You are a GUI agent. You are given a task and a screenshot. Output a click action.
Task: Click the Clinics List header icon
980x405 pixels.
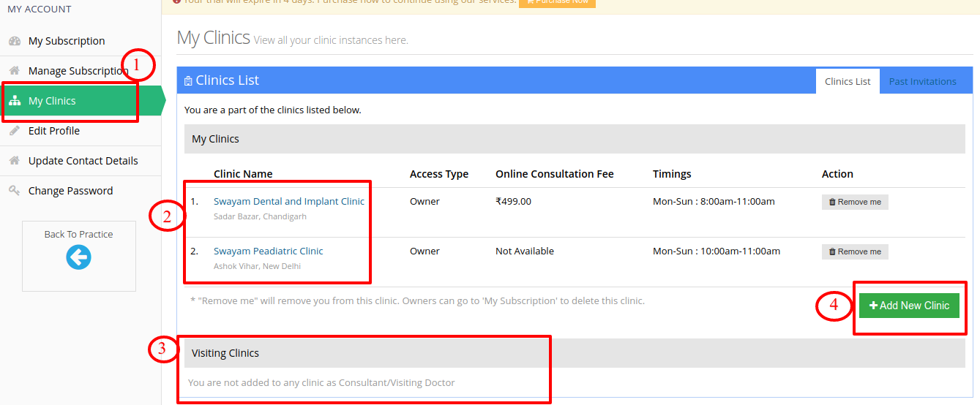click(x=188, y=81)
